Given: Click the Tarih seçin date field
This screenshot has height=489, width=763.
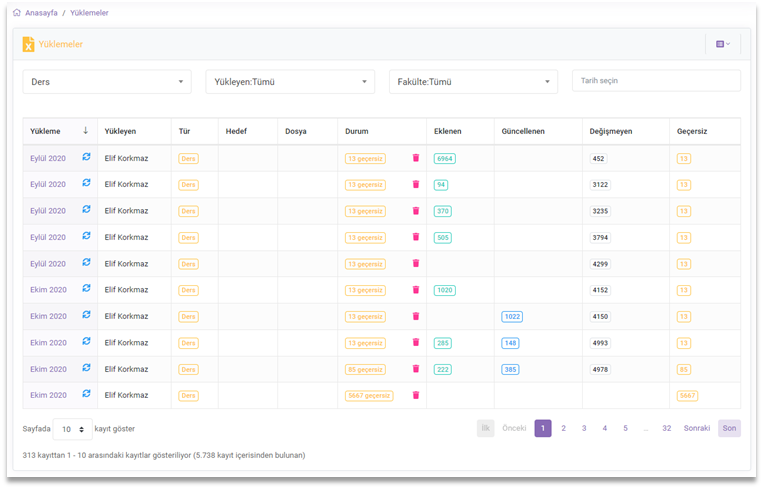Looking at the screenshot, I should (656, 81).
